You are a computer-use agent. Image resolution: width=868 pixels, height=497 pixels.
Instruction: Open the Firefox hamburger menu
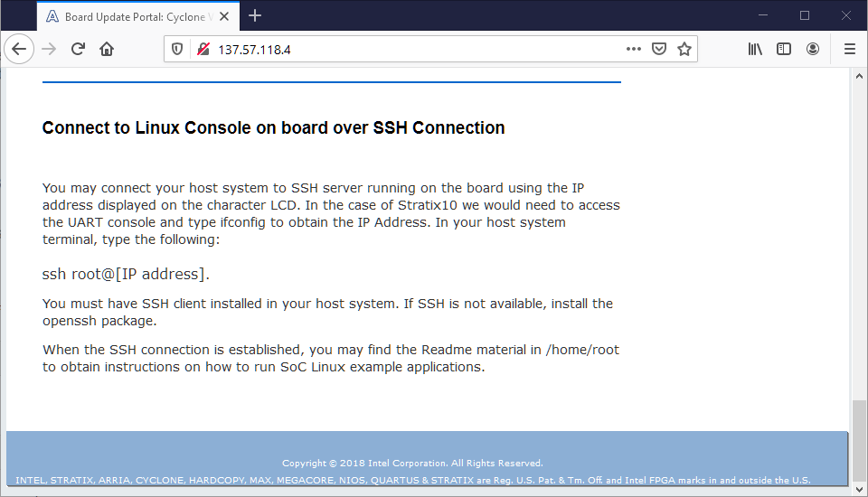pyautogui.click(x=849, y=49)
